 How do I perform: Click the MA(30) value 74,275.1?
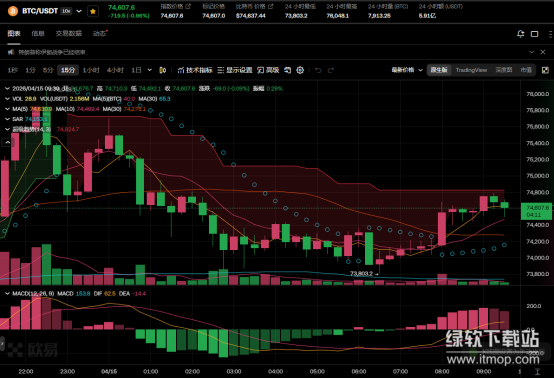coord(135,109)
